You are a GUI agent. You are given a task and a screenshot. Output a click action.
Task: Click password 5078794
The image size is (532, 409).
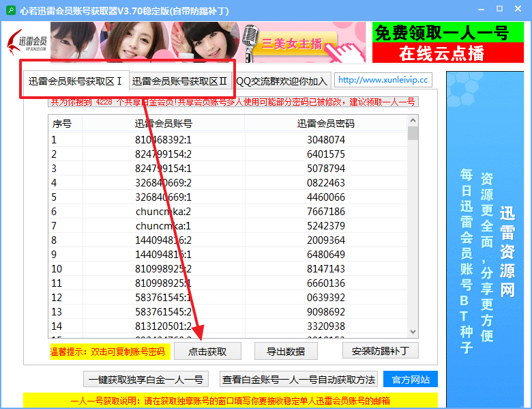click(x=326, y=168)
